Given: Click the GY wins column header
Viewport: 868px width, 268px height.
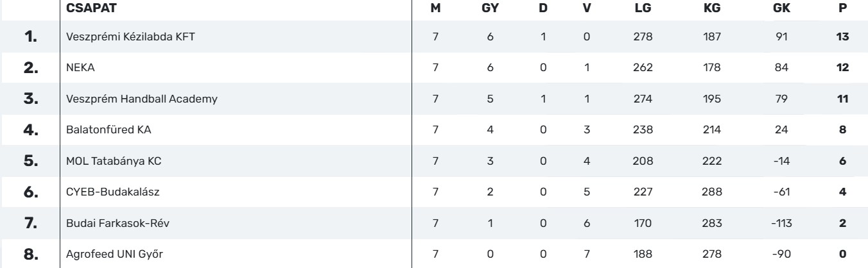Looking at the screenshot, I should click(489, 8).
